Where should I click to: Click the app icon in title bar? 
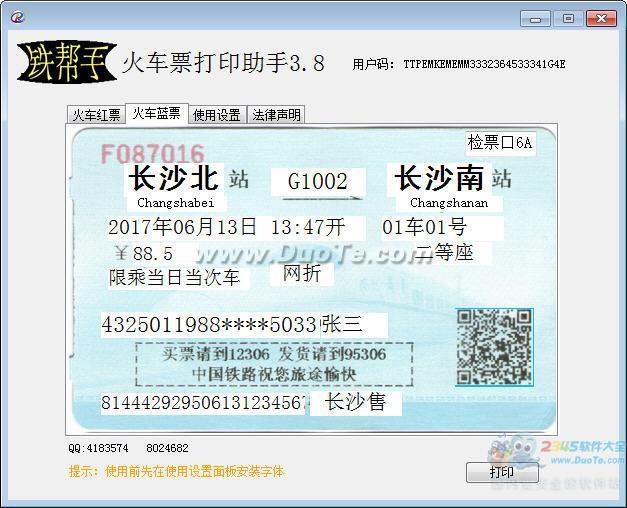(x=18, y=17)
